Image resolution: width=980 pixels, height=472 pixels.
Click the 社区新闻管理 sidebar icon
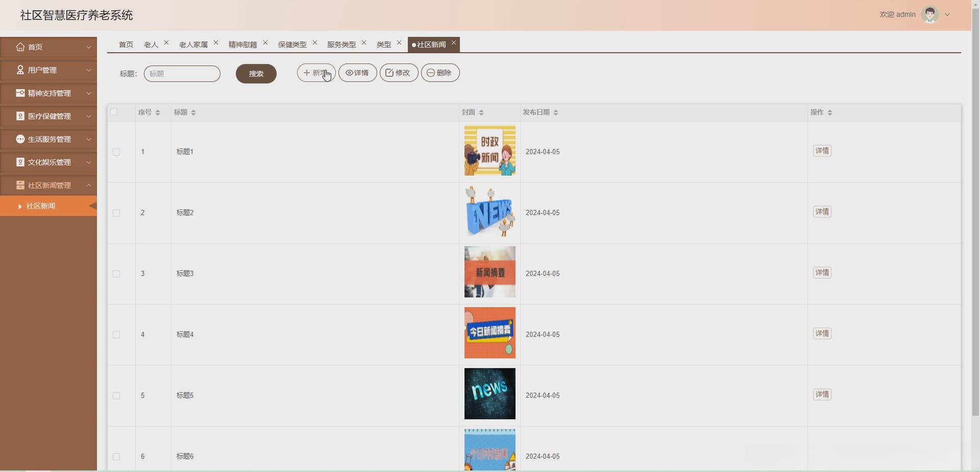pyautogui.click(x=20, y=185)
